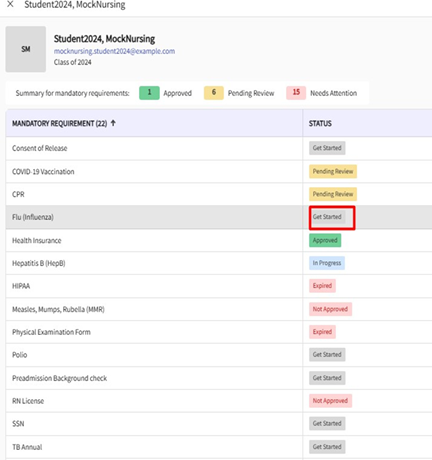Click the green Approved count badge
The width and height of the screenshot is (432, 460).
[149, 93]
